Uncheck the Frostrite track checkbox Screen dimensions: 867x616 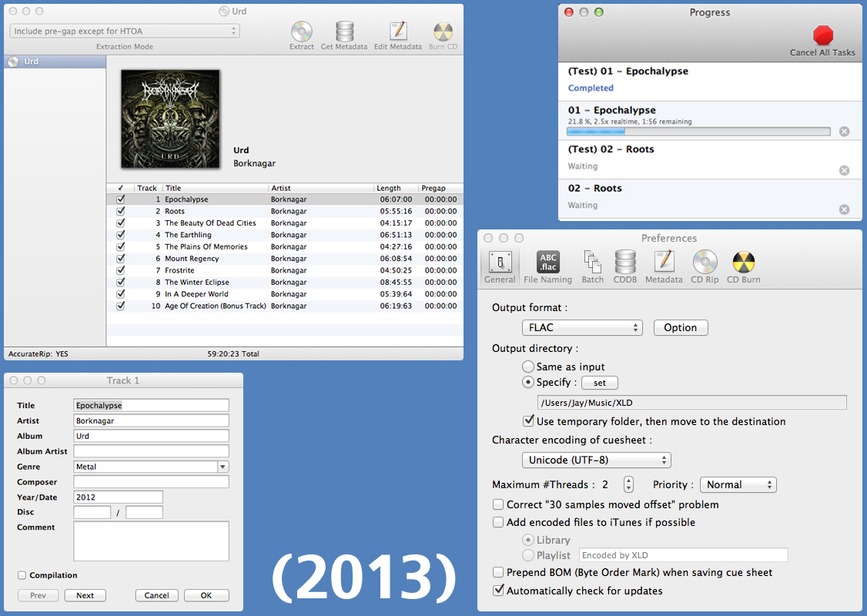point(120,270)
